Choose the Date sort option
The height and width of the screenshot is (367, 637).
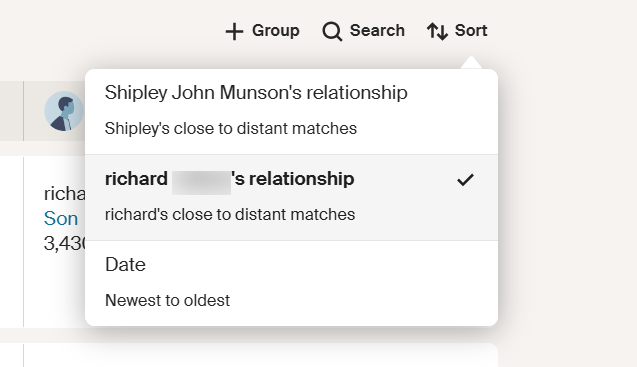coord(291,283)
